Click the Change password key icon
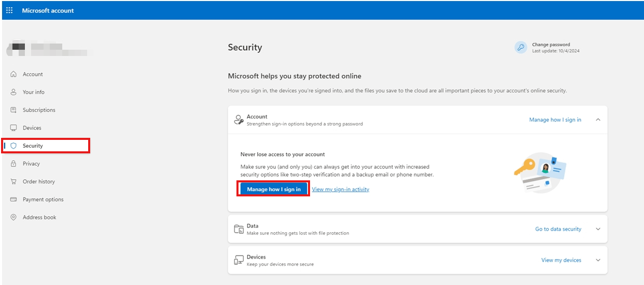This screenshot has width=644, height=285. tap(521, 48)
